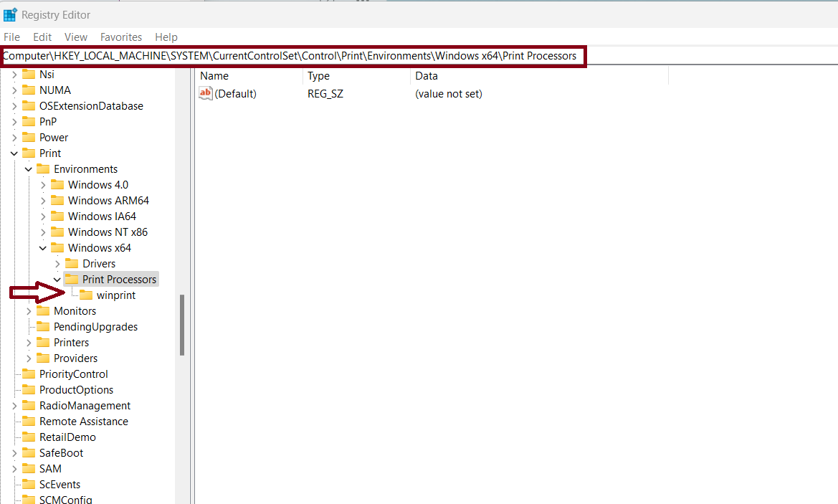Select the winprint folder icon

tap(86, 295)
